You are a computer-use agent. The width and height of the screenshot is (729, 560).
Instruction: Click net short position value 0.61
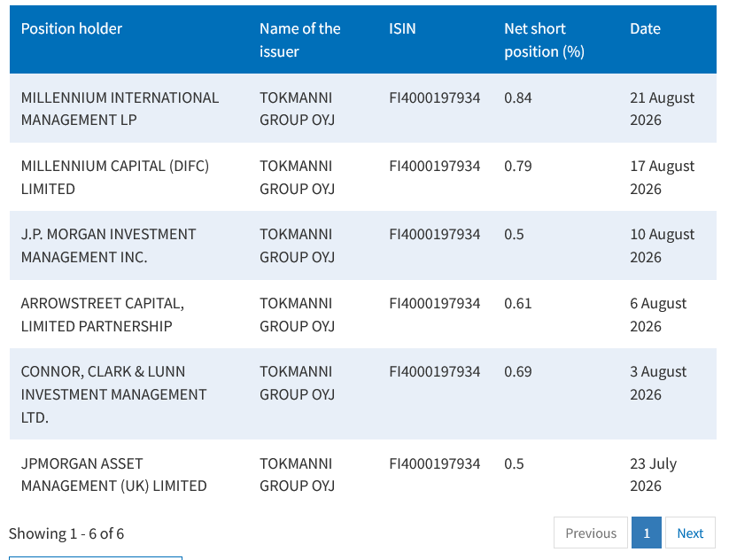pyautogui.click(x=518, y=303)
